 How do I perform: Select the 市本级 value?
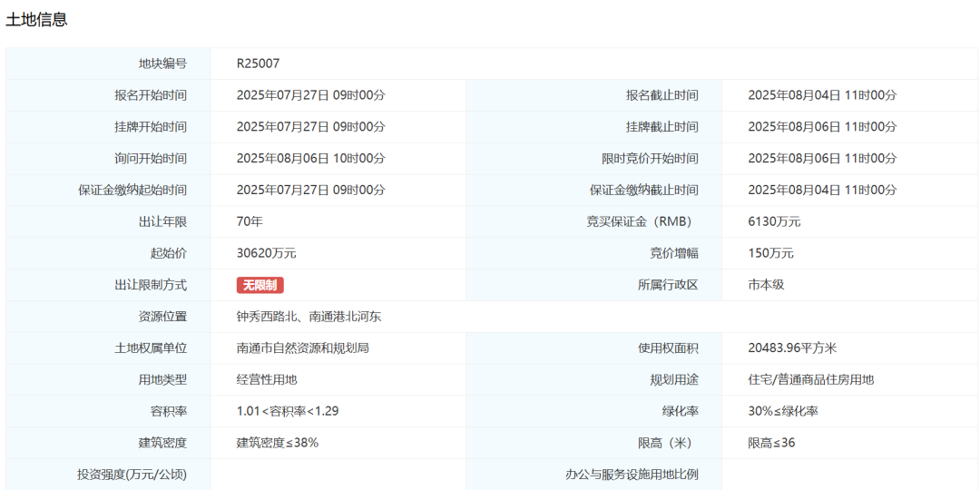coord(766,285)
